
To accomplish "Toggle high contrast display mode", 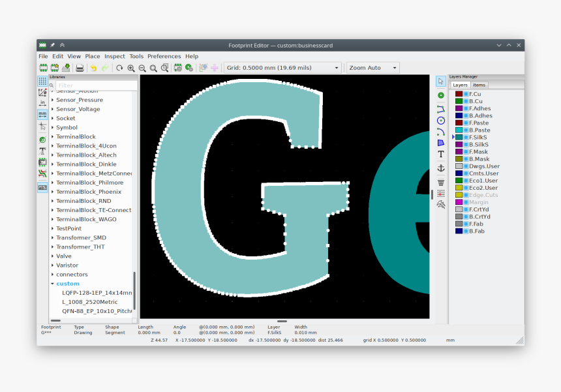I will pyautogui.click(x=42, y=173).
